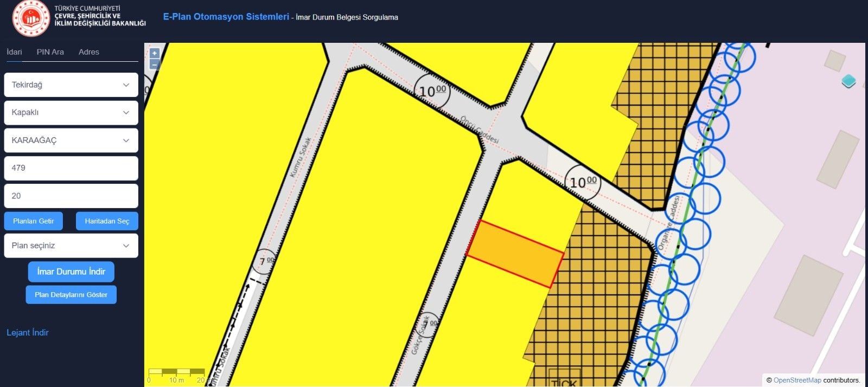Open the Adres tab
The image size is (868, 387).
click(x=89, y=52)
